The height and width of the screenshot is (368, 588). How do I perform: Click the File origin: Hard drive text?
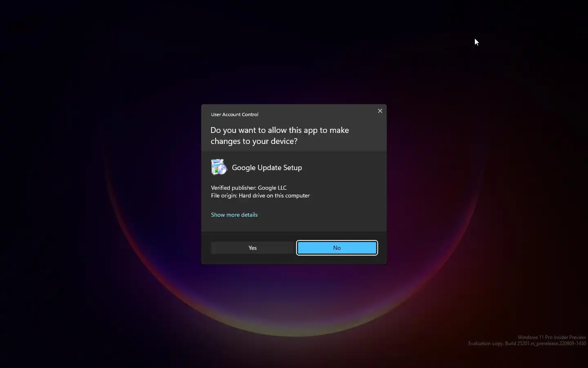point(260,195)
